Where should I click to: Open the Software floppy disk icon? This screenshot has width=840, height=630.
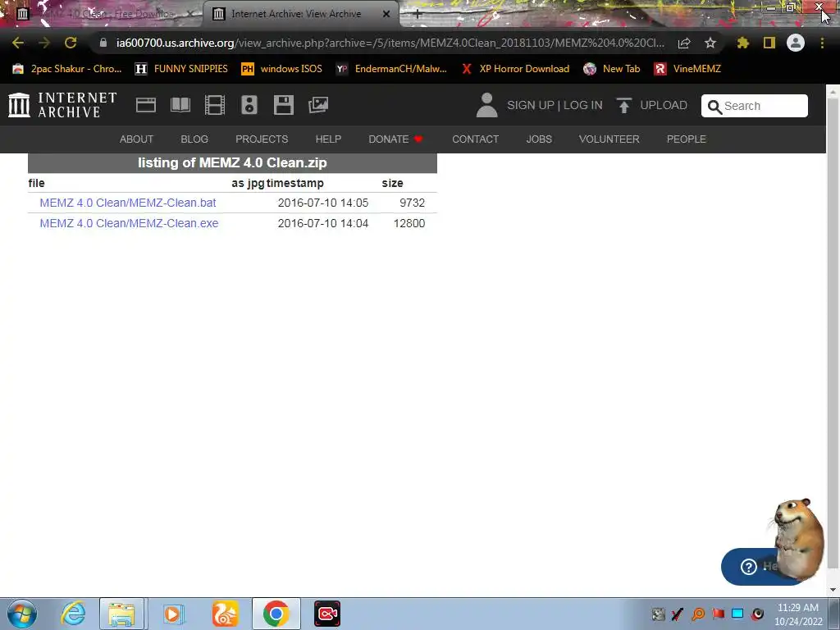(283, 105)
